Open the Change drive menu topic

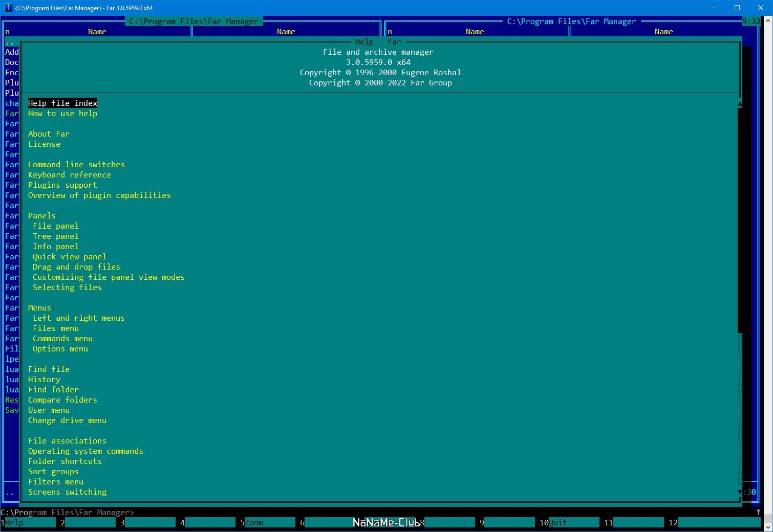coord(67,420)
